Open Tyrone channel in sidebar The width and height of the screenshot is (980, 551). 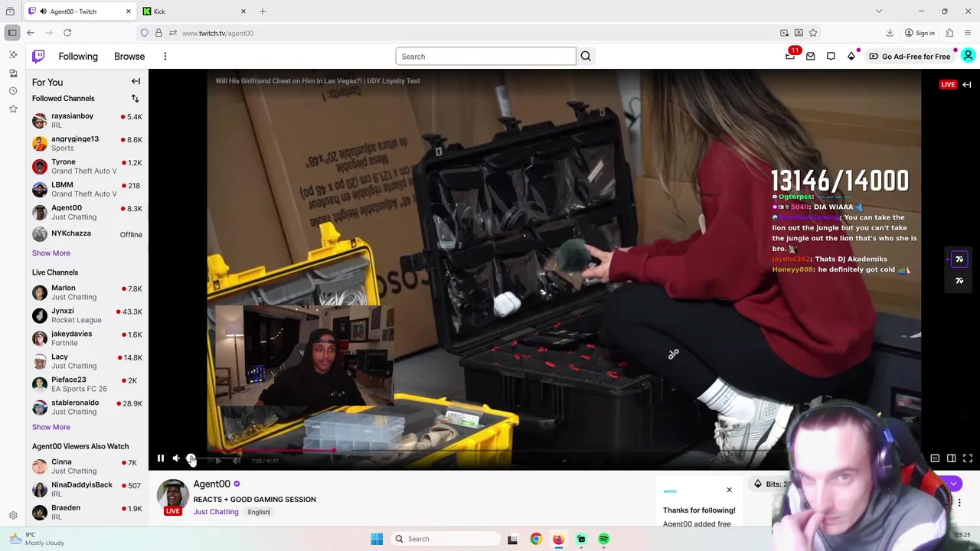(x=87, y=166)
